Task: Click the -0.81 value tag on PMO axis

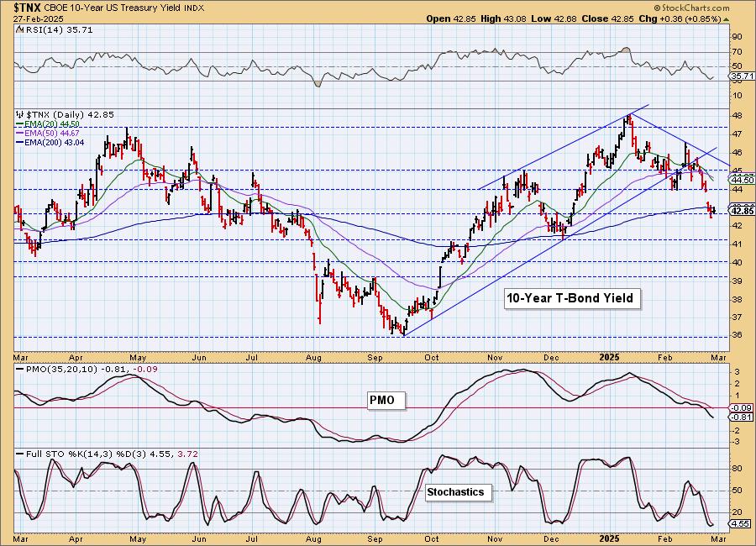Action: (x=741, y=417)
